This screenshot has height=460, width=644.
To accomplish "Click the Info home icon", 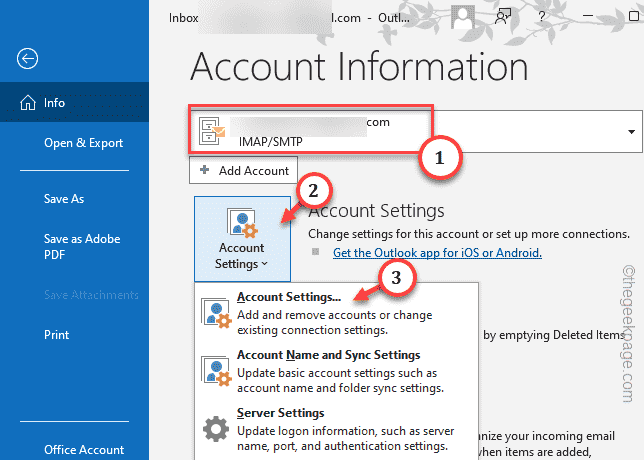I will tap(28, 103).
